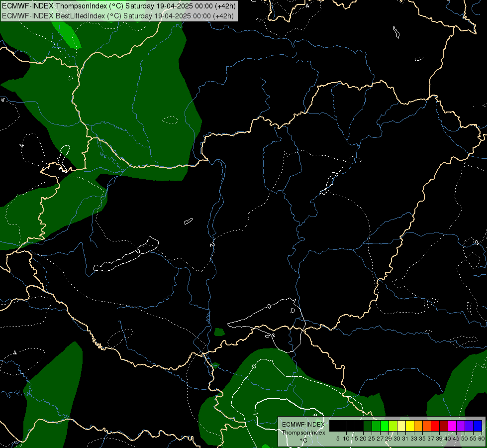Click the legend value 29

click(x=389, y=439)
